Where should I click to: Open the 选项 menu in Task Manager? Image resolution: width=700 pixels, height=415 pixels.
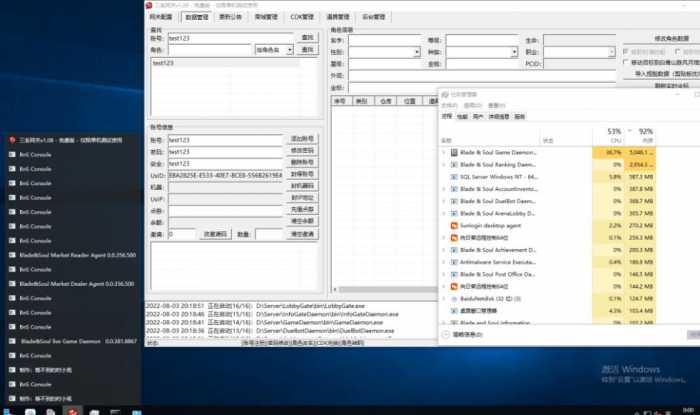pyautogui.click(x=472, y=105)
